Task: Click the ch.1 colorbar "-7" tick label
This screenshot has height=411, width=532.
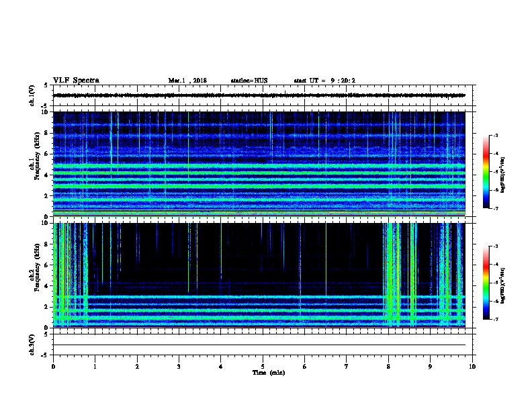Action: [495, 208]
